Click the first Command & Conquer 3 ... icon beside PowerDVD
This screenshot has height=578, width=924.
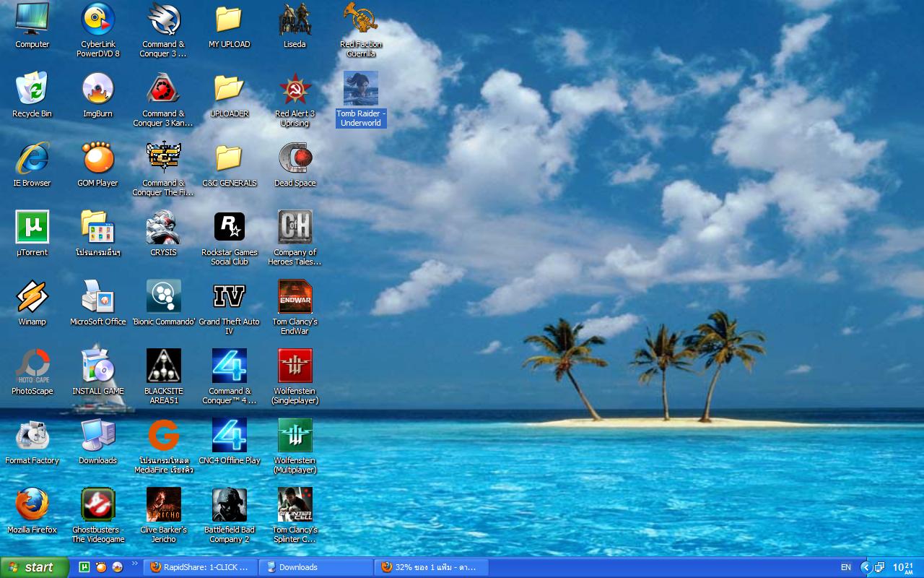click(163, 20)
